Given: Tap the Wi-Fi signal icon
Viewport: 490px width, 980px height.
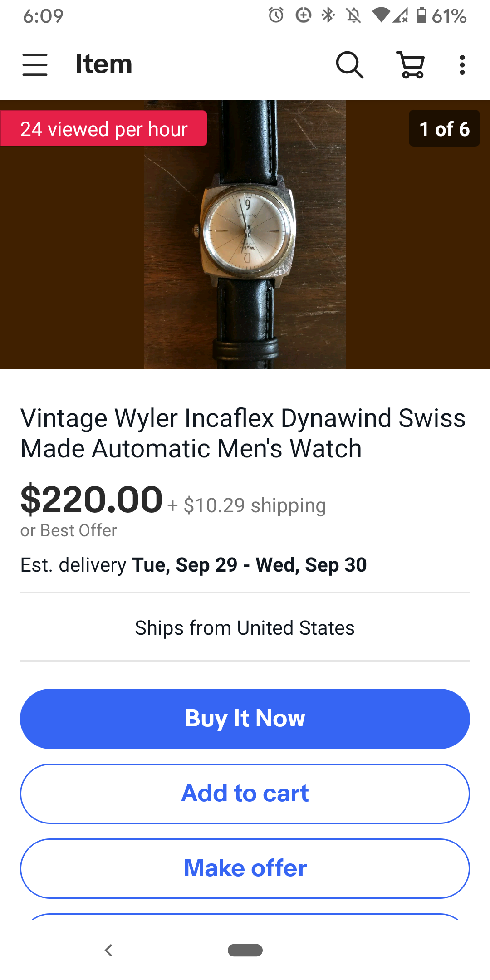Looking at the screenshot, I should [x=381, y=15].
